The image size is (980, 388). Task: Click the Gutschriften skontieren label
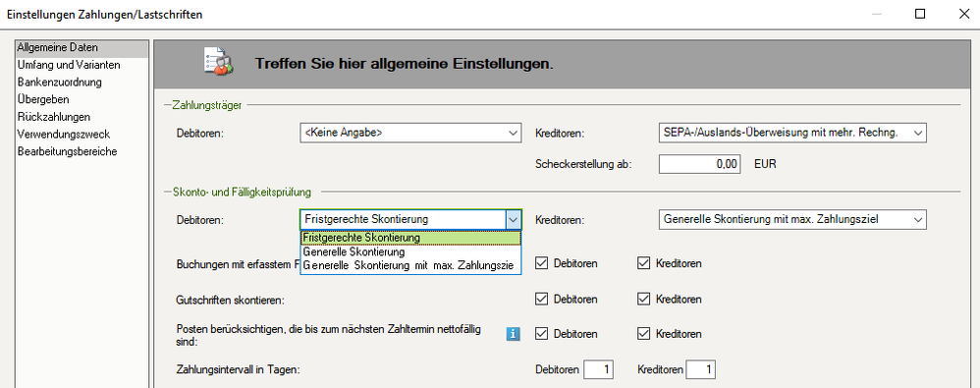(x=231, y=301)
